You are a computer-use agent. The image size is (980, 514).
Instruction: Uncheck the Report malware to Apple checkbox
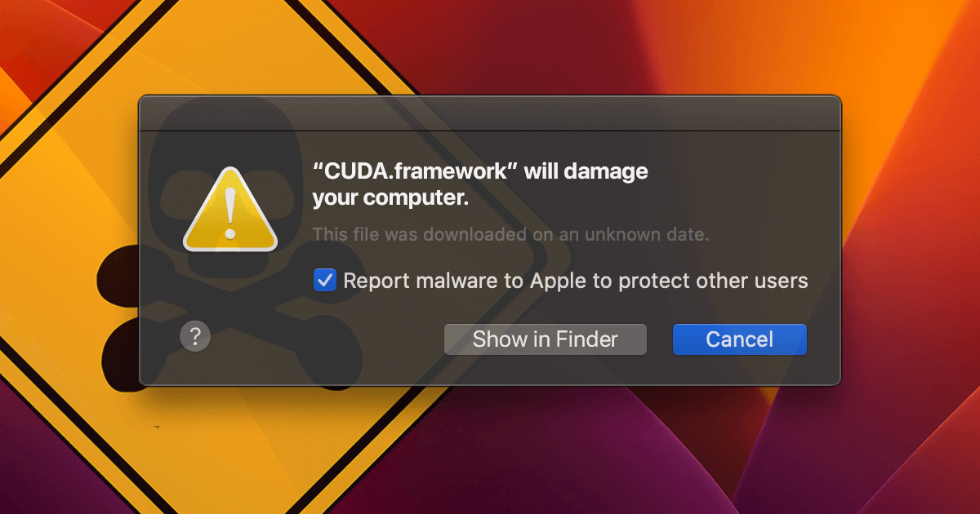click(x=325, y=281)
